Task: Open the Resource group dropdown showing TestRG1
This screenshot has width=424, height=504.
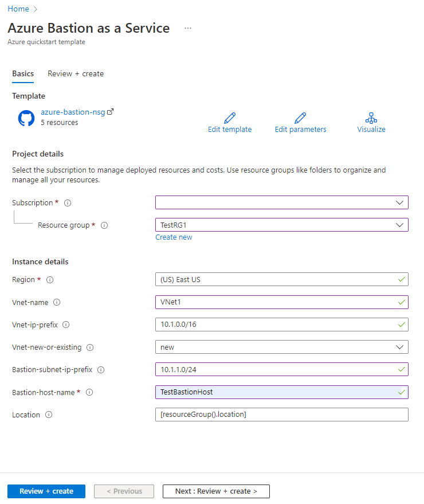Action: (x=282, y=225)
